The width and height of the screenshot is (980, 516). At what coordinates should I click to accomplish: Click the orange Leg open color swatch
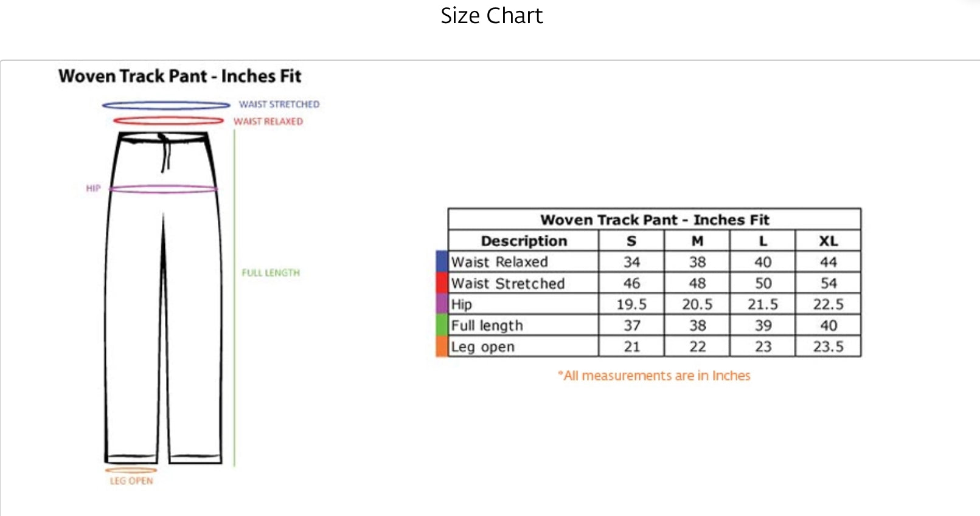tap(442, 346)
